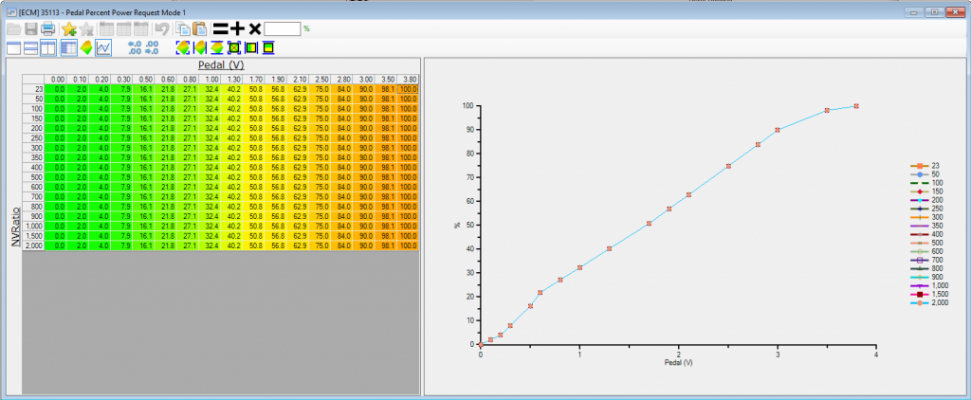Screen dimensions: 971x400
Task: Toggle the 3D surface view icon
Action: 86,48
